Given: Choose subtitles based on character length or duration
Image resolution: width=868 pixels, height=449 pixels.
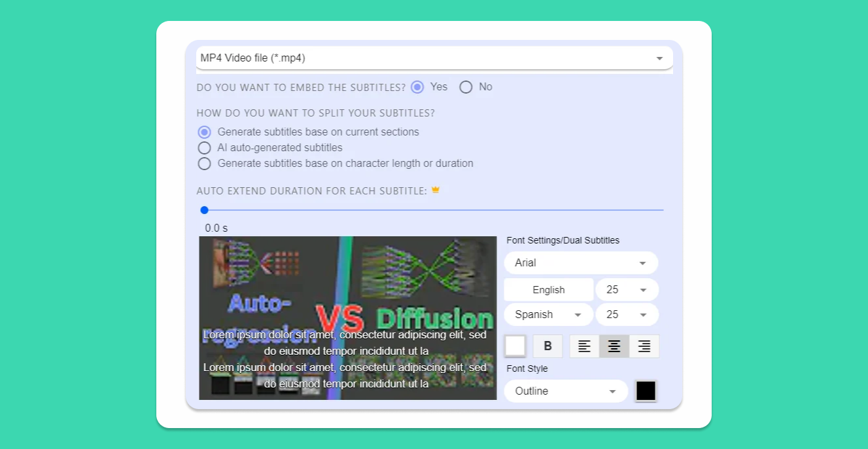Looking at the screenshot, I should 205,164.
